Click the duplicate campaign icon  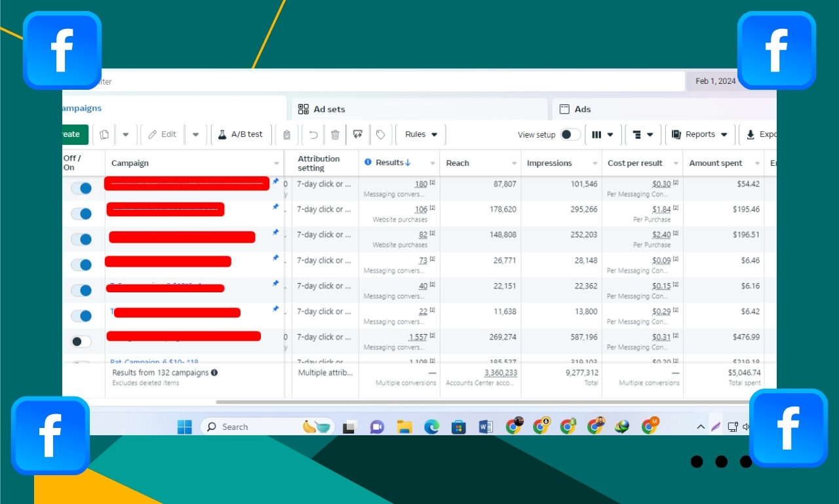tap(104, 134)
